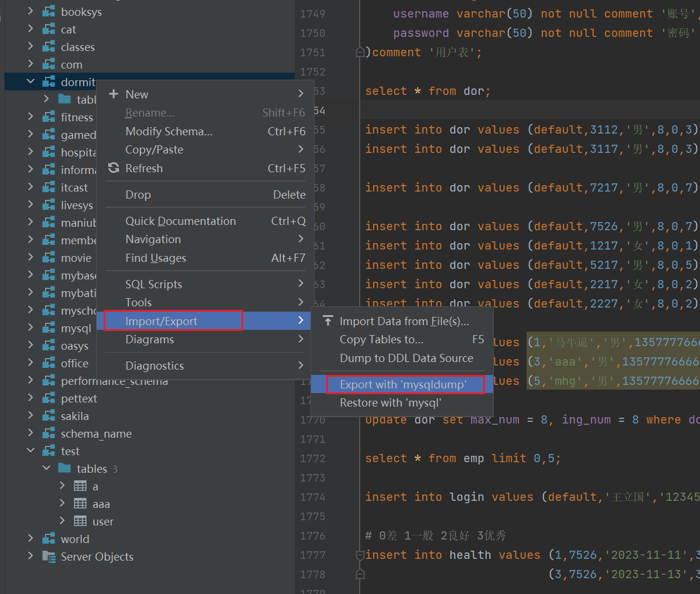Expand the world schema node
Viewport: 700px width, 594px height.
pos(30,539)
